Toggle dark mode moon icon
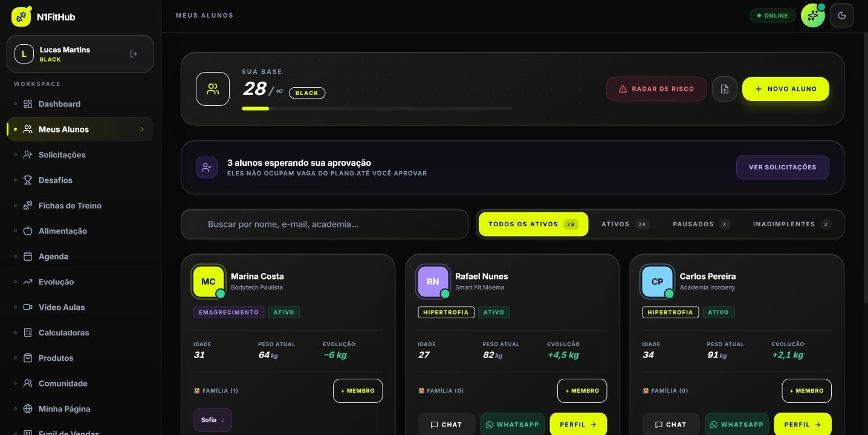Image resolution: width=868 pixels, height=435 pixels. tap(842, 16)
